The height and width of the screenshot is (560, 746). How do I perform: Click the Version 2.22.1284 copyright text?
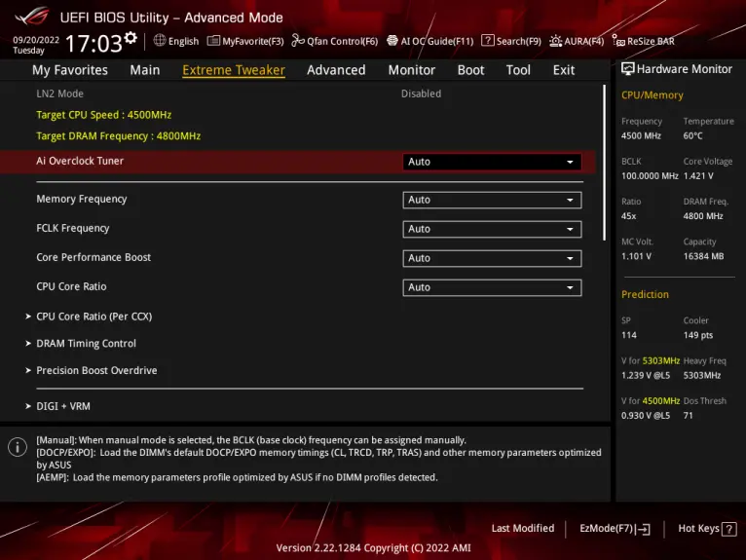tap(373, 548)
